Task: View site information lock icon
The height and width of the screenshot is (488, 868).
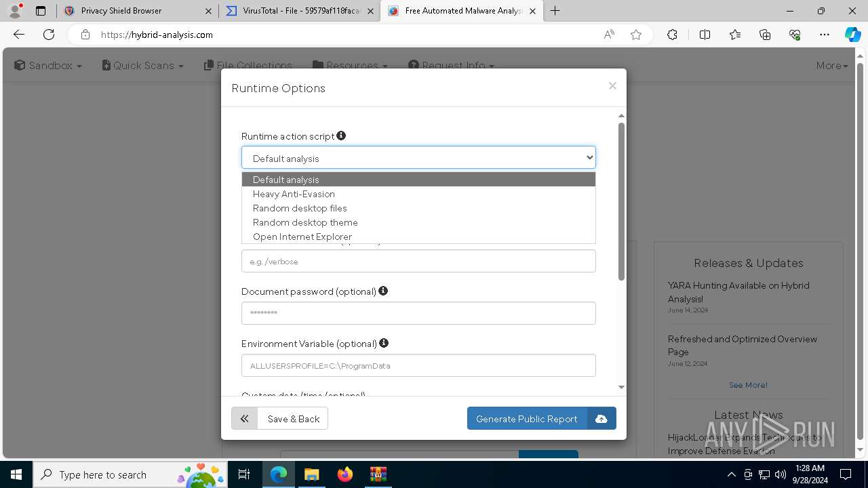Action: click(x=85, y=35)
